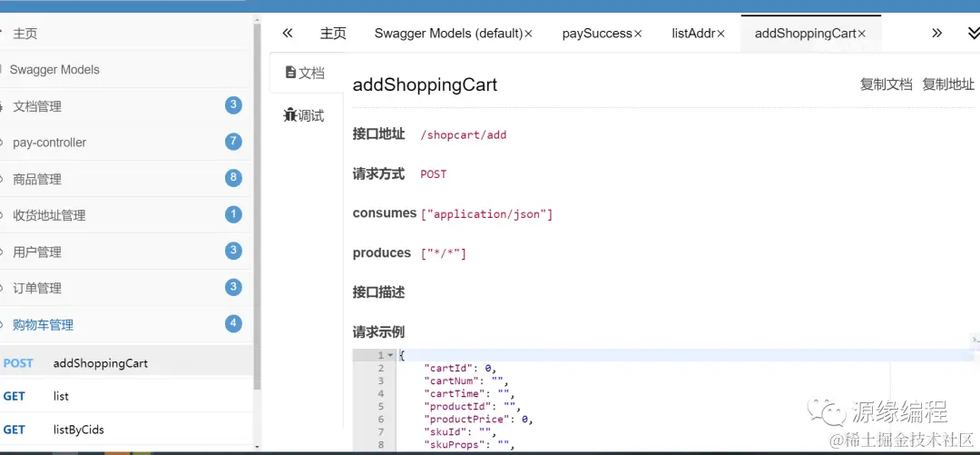Click the ["application/json"] consumes value
Image resolution: width=980 pixels, height=455 pixels.
[487, 214]
